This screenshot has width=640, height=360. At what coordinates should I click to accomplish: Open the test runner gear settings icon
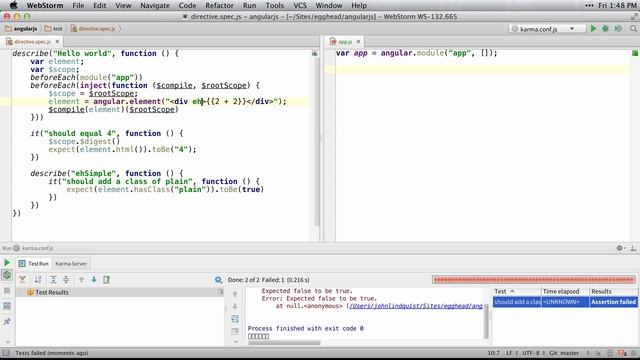pos(218,280)
